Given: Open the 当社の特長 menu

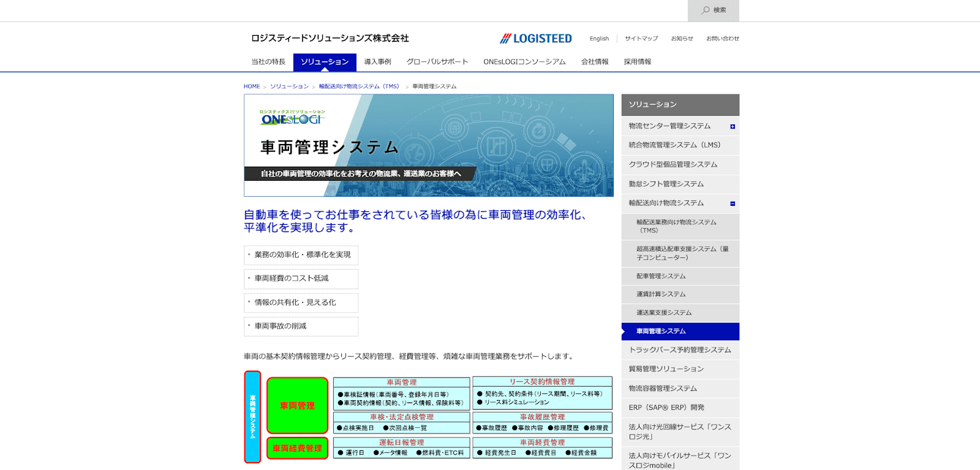Looking at the screenshot, I should point(268,62).
